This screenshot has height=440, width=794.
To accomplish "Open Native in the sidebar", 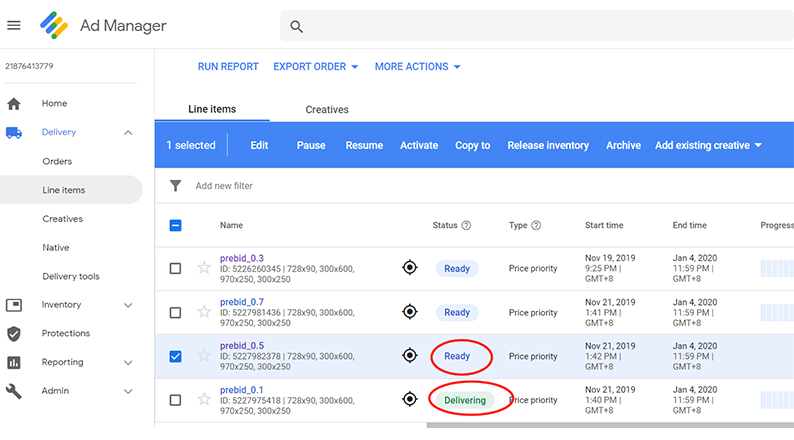I will [56, 248].
